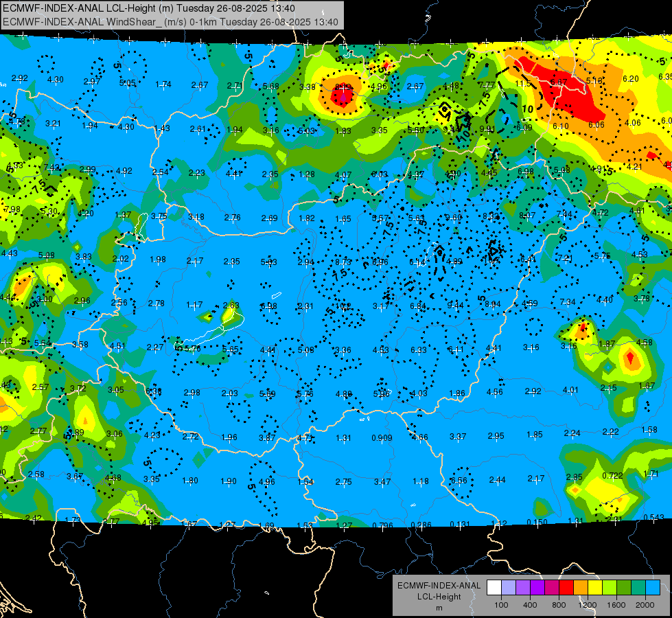Click the unit label 'm' in legend
Image resolution: width=672 pixels, height=618 pixels.
[439, 608]
